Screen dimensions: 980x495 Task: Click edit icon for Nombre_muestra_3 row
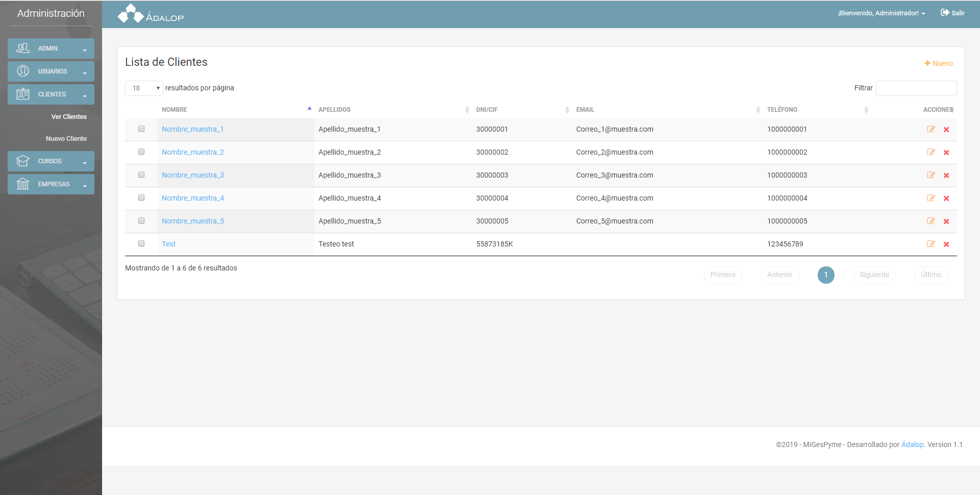[930, 175]
